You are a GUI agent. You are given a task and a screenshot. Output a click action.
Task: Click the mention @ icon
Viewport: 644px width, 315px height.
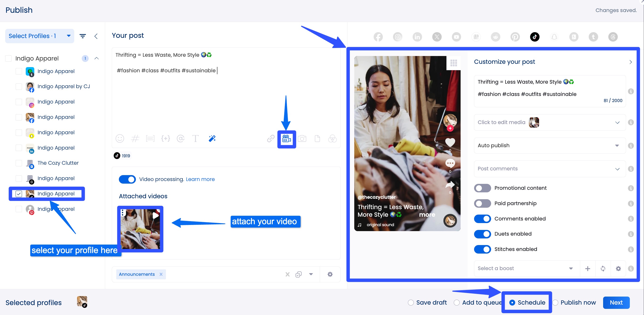click(x=180, y=138)
